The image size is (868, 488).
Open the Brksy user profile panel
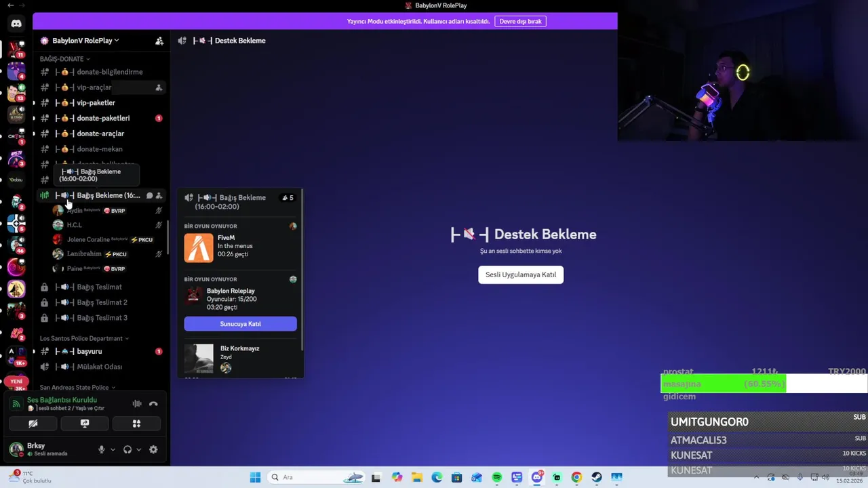pyautogui.click(x=47, y=449)
